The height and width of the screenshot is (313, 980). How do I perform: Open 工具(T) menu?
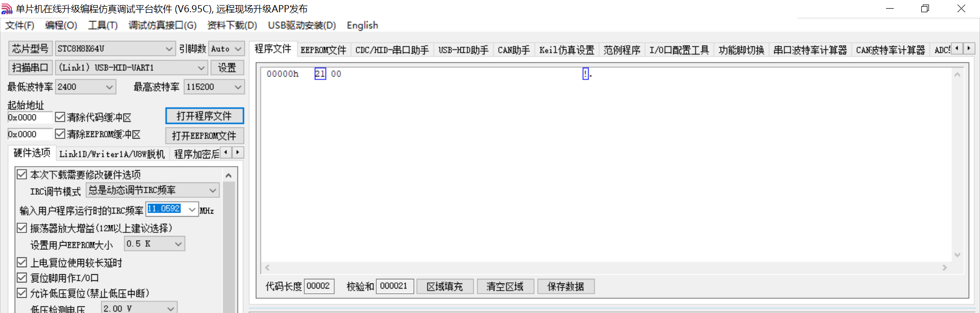click(103, 25)
